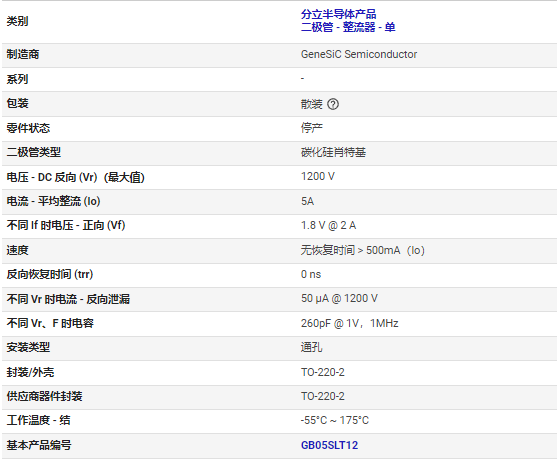Select the GeneSiC Semiconductor manufacturer text

click(x=359, y=54)
